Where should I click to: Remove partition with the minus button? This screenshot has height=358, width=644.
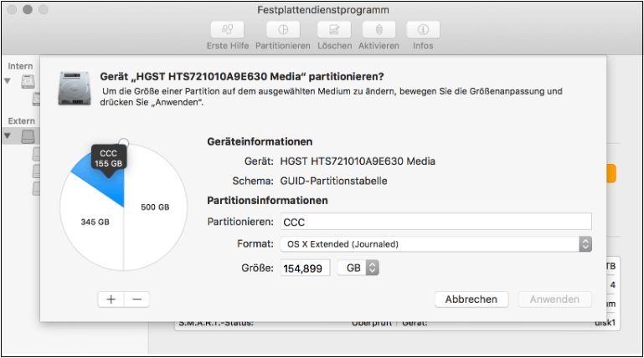pos(137,299)
